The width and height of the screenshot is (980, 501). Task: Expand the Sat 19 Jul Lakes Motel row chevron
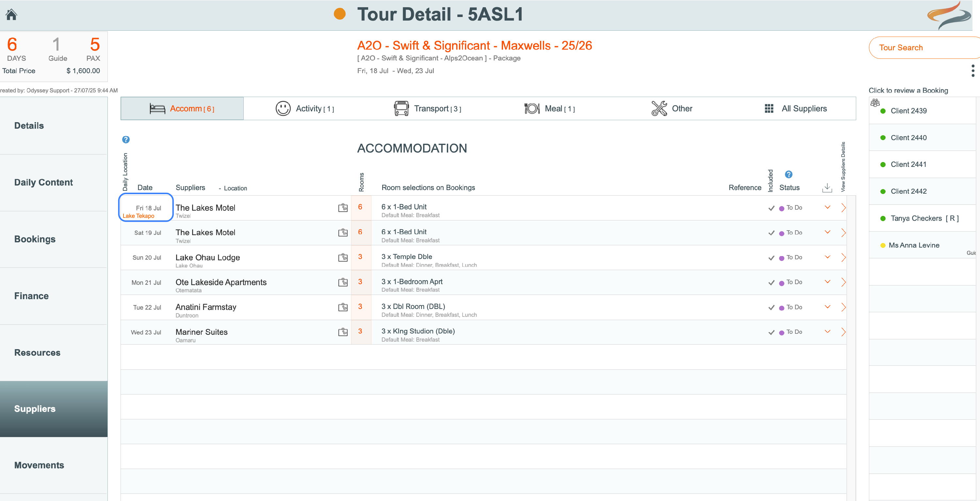click(x=827, y=233)
